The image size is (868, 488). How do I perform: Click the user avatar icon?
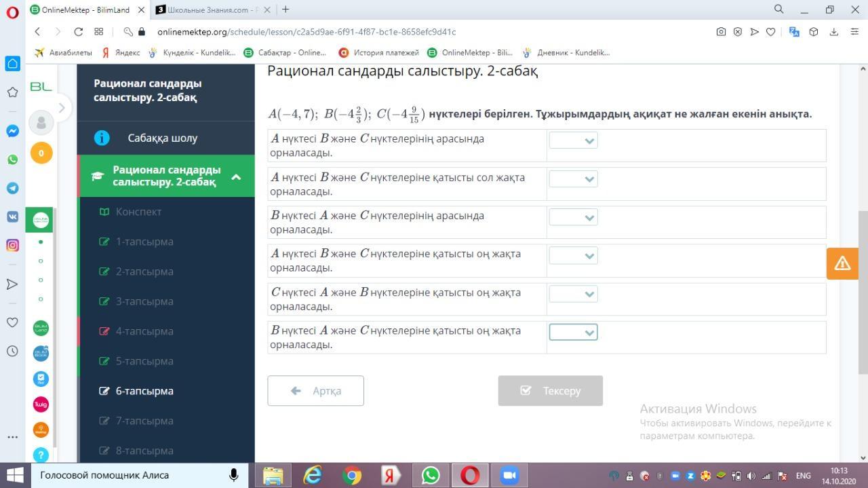click(x=41, y=123)
